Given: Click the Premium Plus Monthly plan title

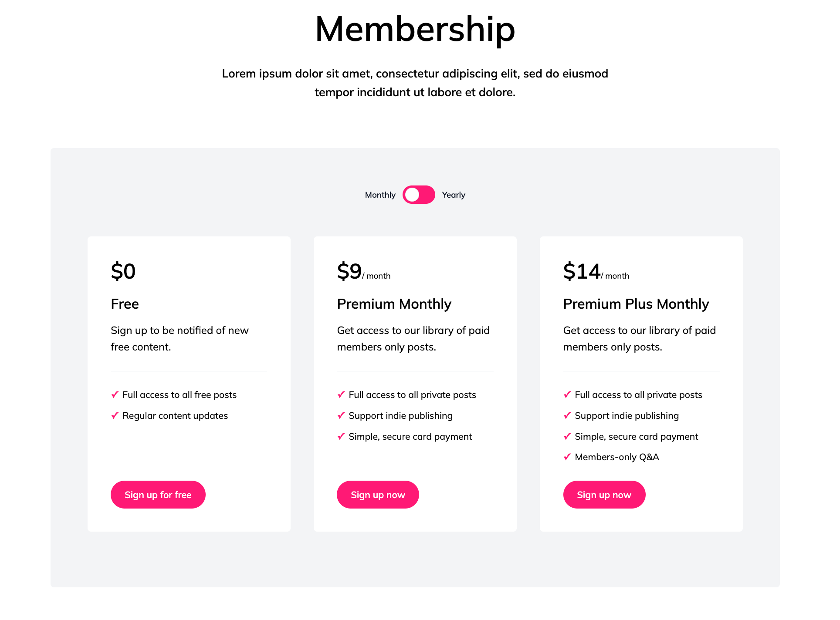Looking at the screenshot, I should pyautogui.click(x=636, y=304).
